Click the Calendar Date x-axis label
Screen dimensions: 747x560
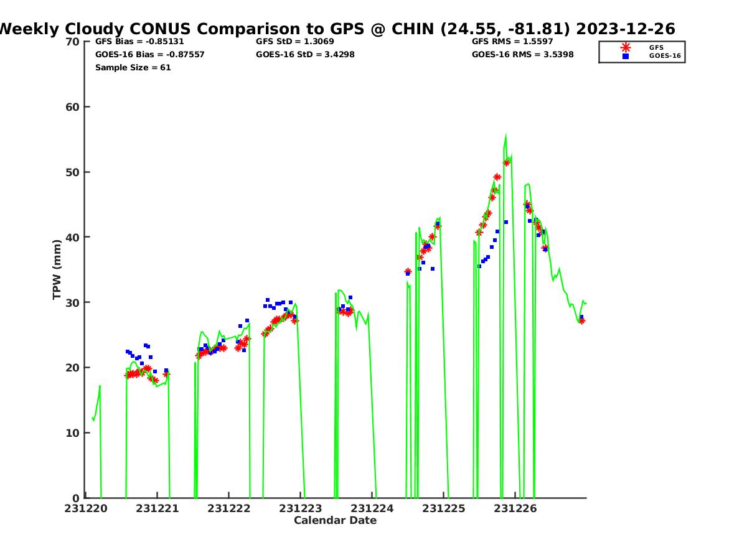click(x=335, y=520)
